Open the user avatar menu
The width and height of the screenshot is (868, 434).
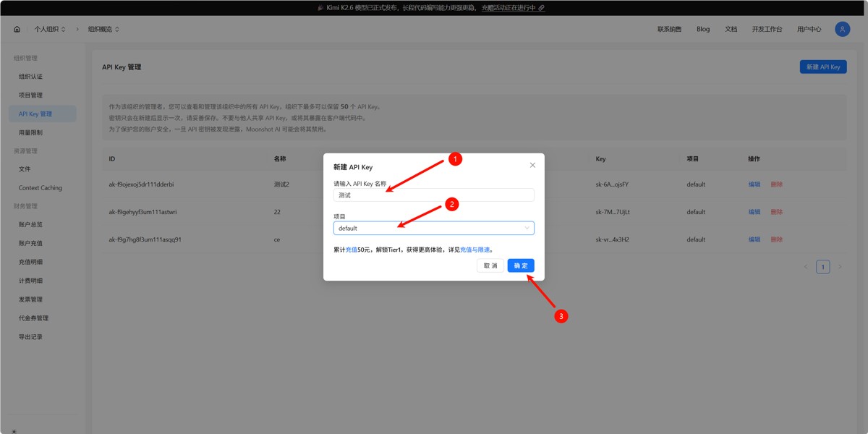click(x=842, y=29)
